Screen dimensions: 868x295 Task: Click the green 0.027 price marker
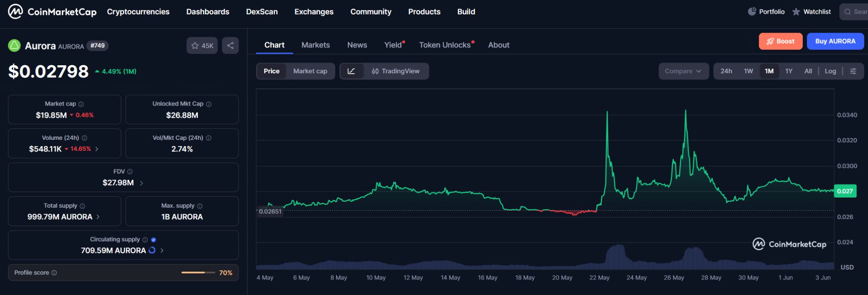click(x=845, y=191)
